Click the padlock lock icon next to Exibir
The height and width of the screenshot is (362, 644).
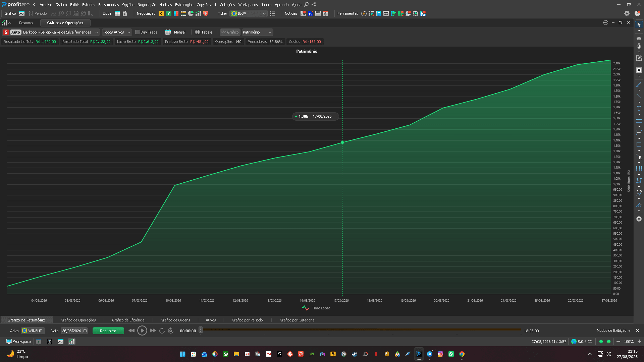(125, 13)
